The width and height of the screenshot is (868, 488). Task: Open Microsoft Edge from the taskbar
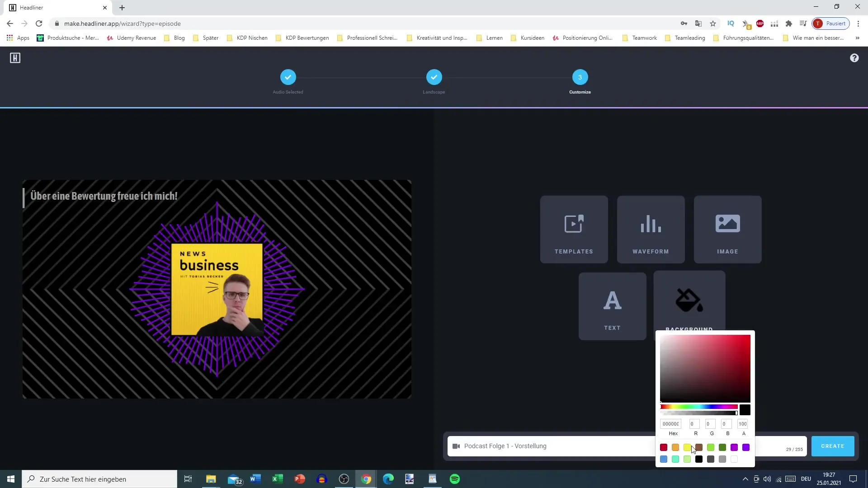tap(388, 479)
